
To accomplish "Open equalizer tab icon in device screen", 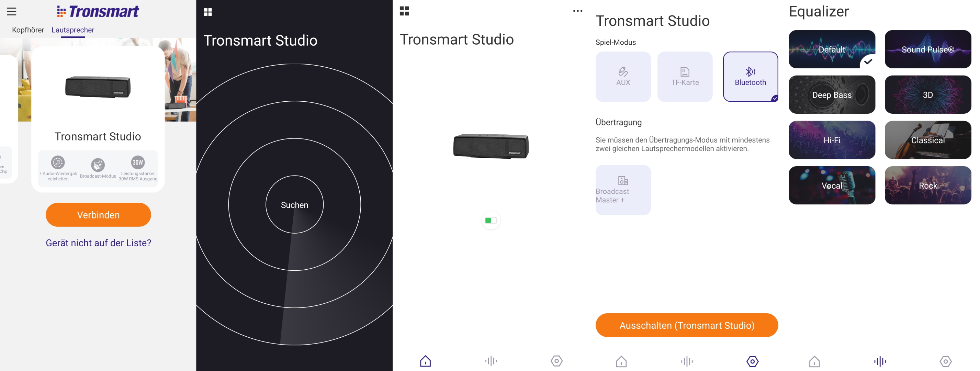I will [491, 360].
